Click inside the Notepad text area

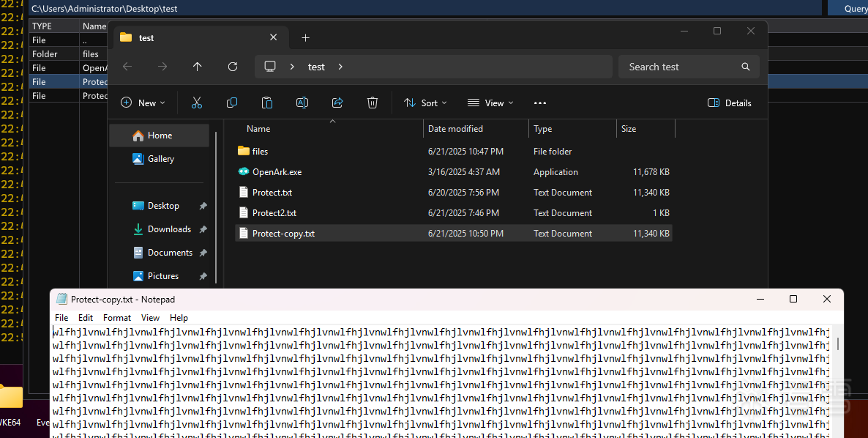point(441,382)
